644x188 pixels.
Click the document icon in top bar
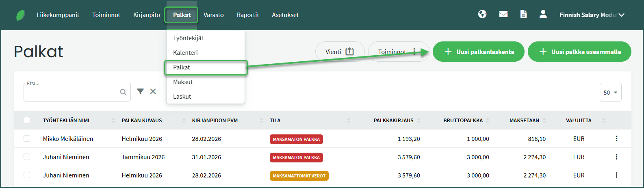coord(523,15)
